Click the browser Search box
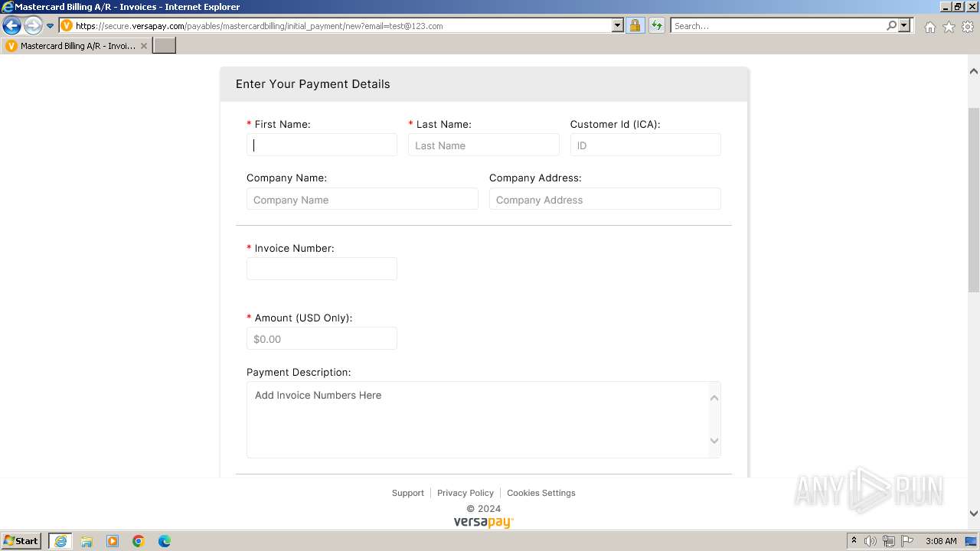Image resolution: width=980 pixels, height=551 pixels. [778, 26]
